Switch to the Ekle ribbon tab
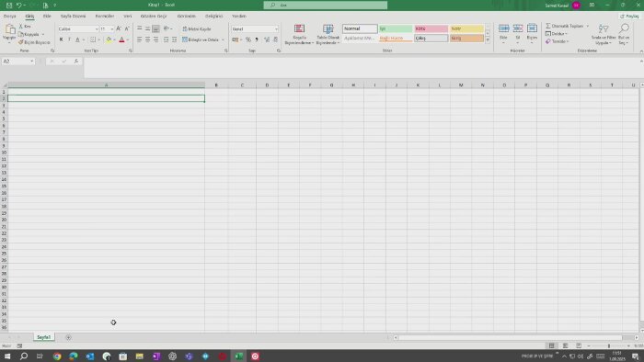This screenshot has height=362, width=644. coord(47,16)
